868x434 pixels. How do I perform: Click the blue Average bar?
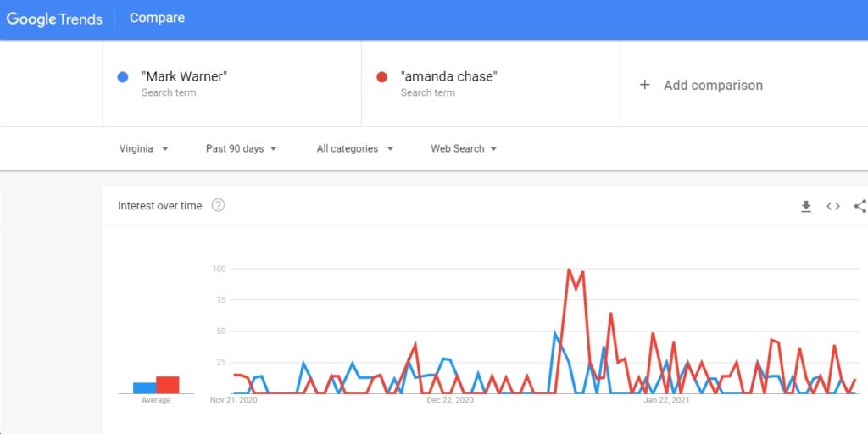144,388
